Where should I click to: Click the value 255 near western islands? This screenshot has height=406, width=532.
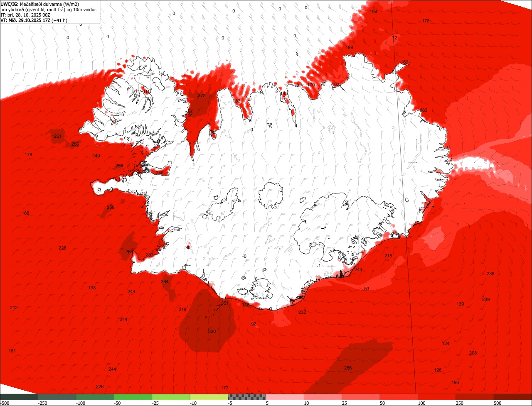point(119,166)
